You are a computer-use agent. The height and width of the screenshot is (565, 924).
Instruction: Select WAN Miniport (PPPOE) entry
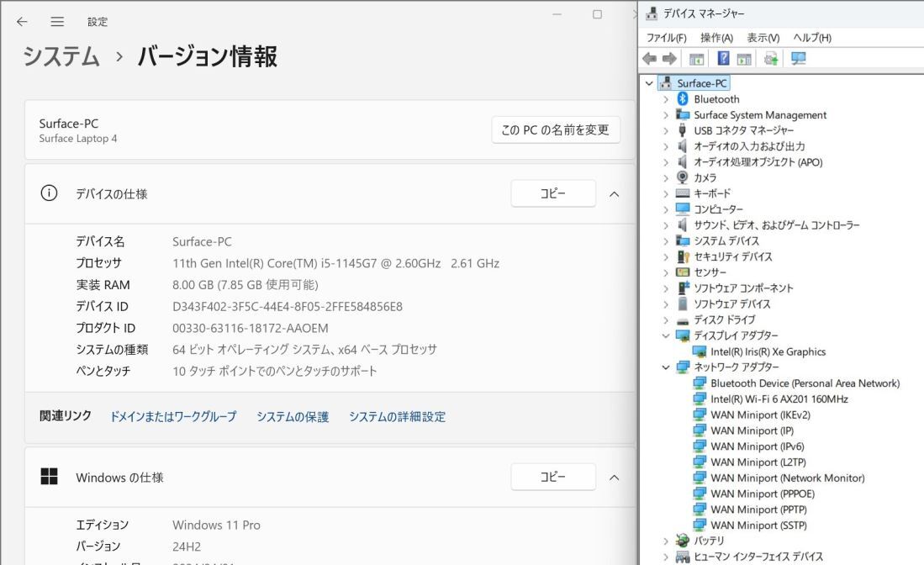[x=763, y=494]
